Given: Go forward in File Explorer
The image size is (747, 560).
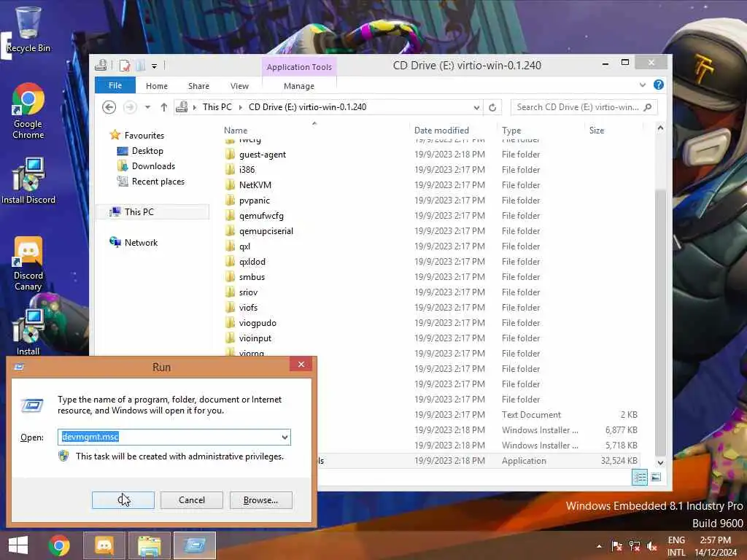Looking at the screenshot, I should click(130, 107).
